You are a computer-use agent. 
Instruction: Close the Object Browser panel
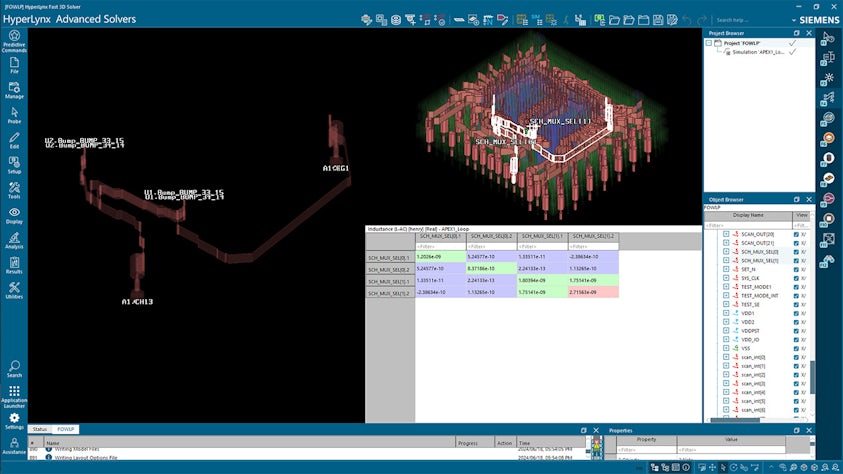pyautogui.click(x=809, y=199)
